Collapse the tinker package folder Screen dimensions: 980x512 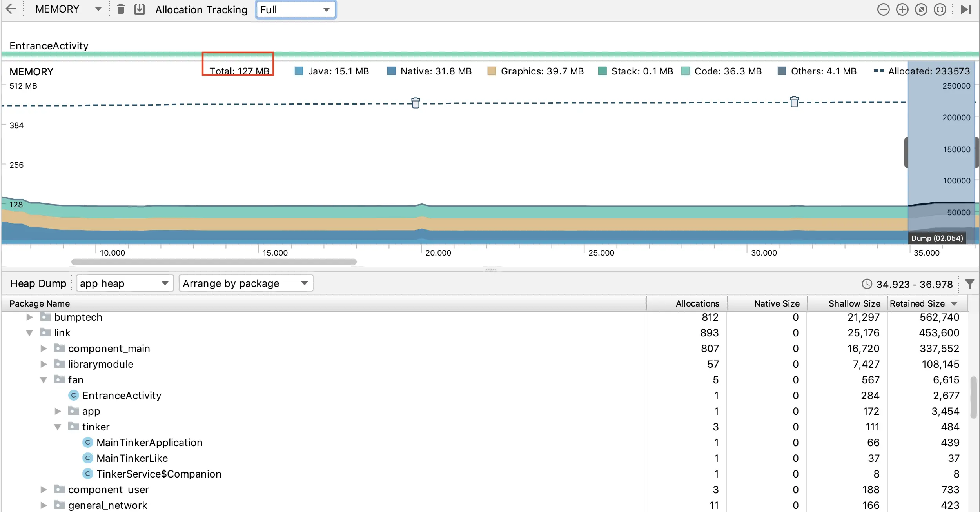(x=58, y=427)
